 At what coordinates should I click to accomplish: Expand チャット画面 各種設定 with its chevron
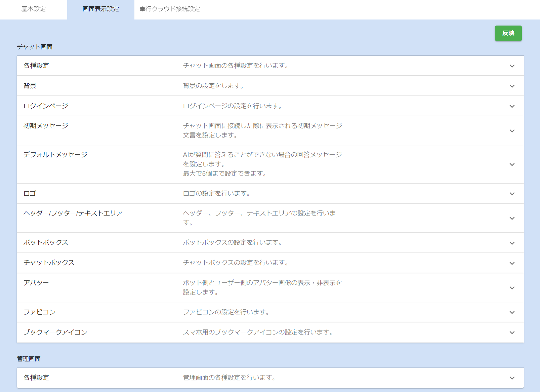pos(512,66)
